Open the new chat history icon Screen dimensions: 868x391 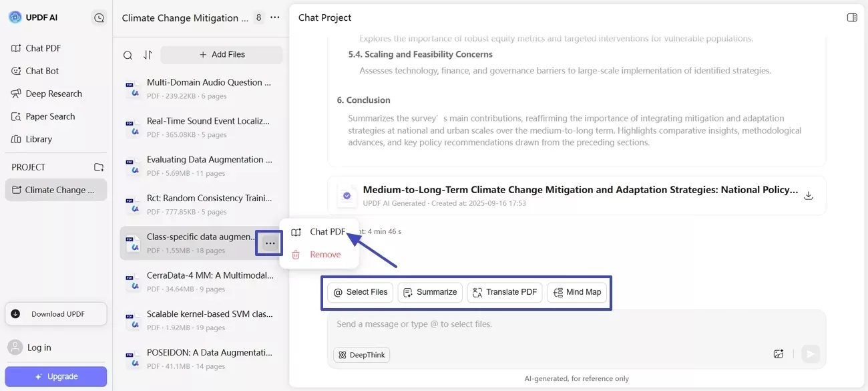99,18
